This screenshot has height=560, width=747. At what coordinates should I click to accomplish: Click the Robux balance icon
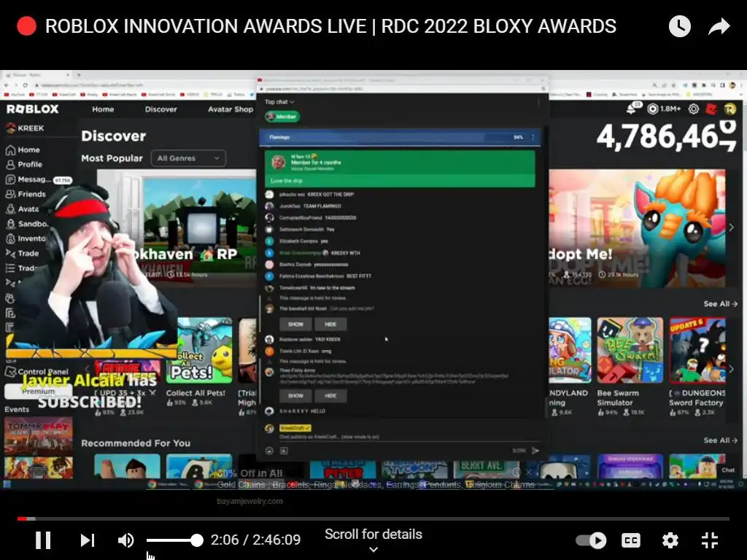coord(653,109)
